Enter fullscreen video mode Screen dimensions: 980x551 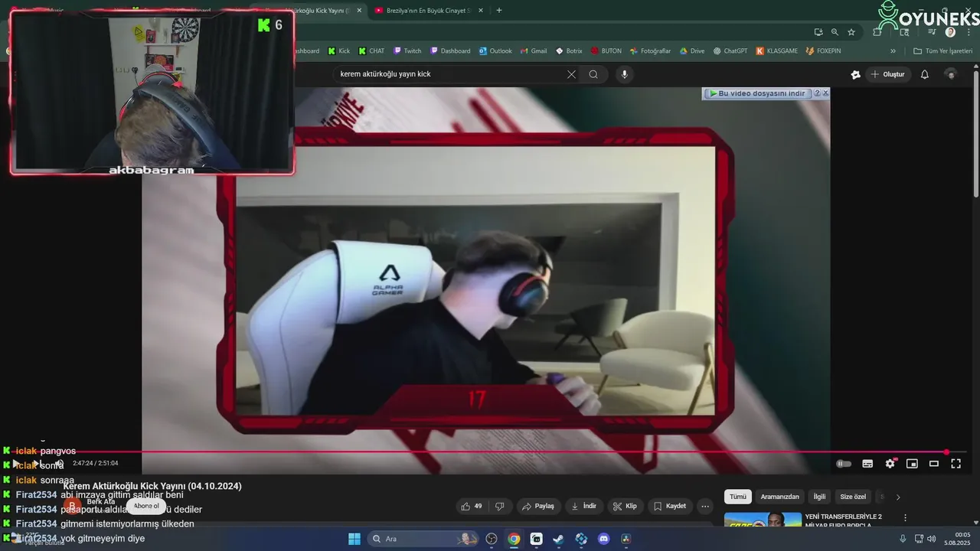click(955, 463)
